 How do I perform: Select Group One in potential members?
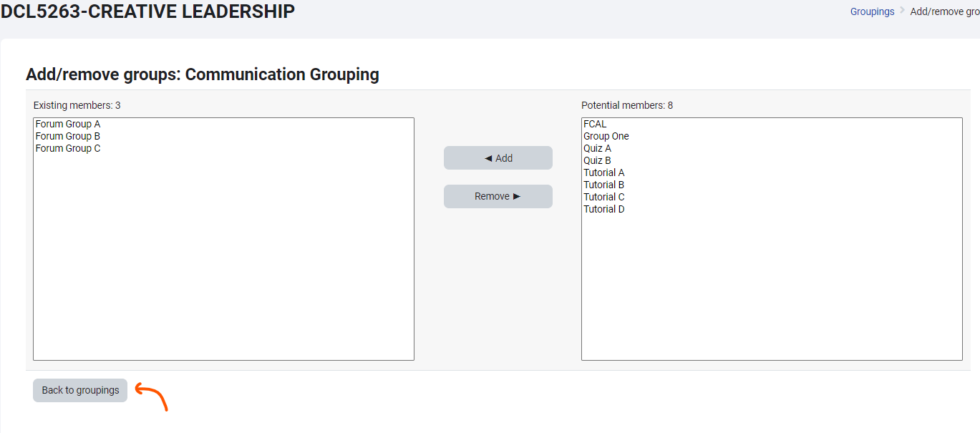pos(606,136)
